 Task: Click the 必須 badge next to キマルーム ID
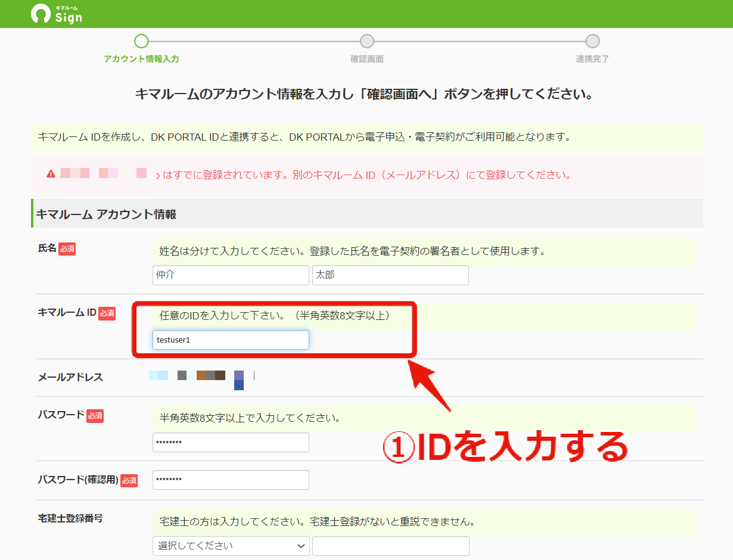coord(107,313)
